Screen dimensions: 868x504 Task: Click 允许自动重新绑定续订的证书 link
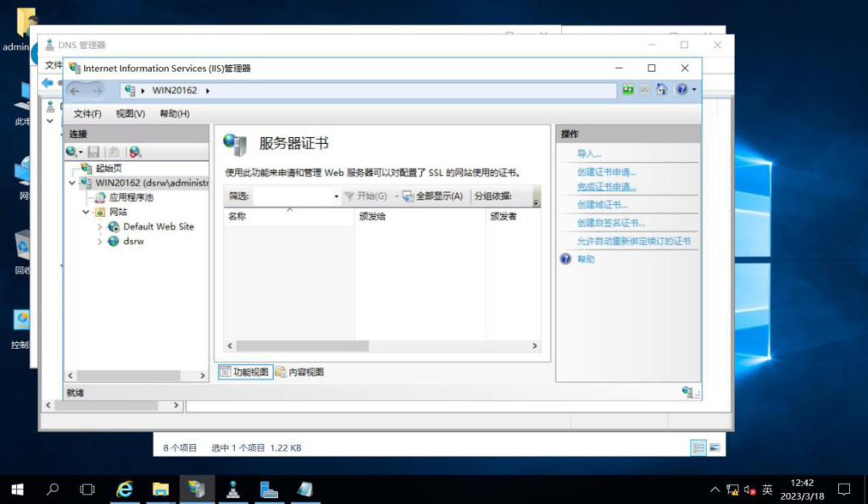(634, 241)
